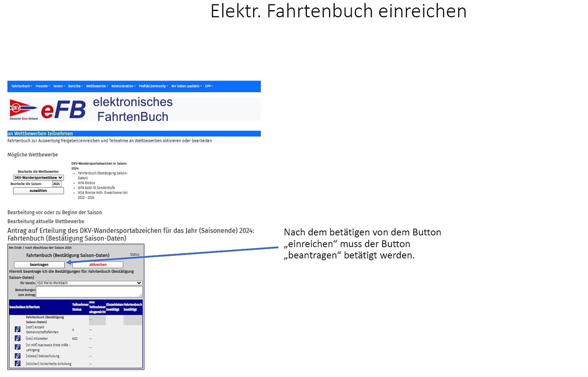The image size is (588, 377).
Task: Open the DKV-Wandersportwettbewerb dropdown
Action: 38,178
